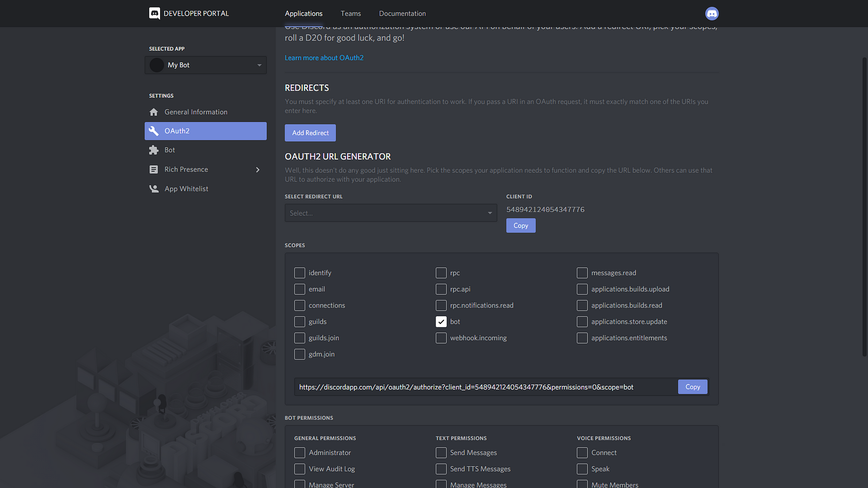Open the Teams tab
868x488 pixels.
[x=351, y=13]
